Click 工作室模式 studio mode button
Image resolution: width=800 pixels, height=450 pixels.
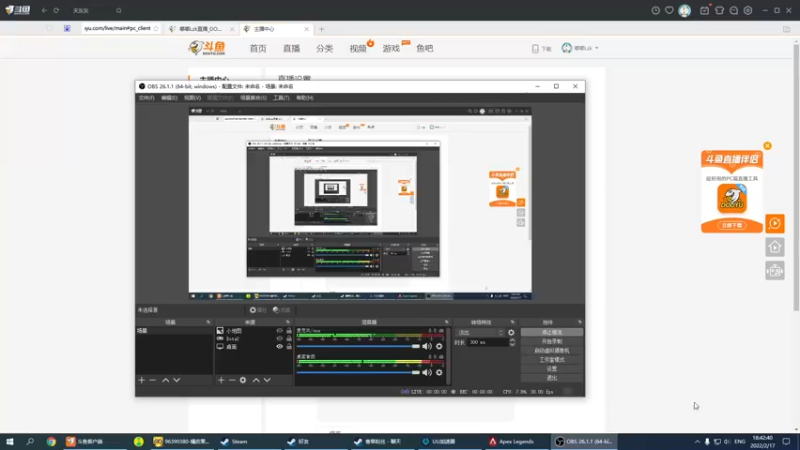point(552,360)
